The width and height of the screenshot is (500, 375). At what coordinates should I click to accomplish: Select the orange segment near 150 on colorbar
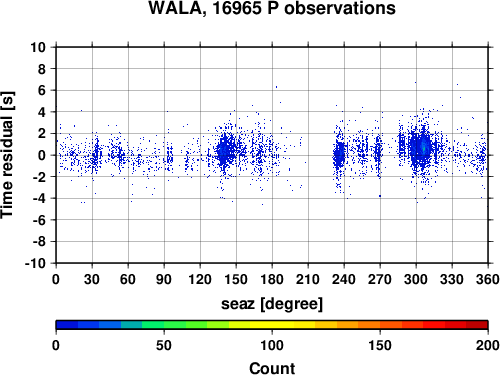pos(380,325)
